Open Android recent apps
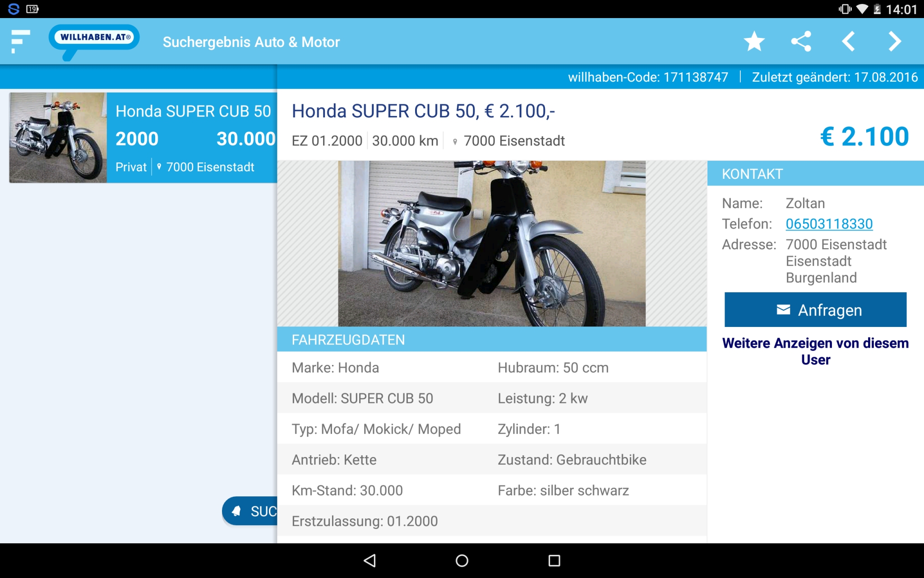The height and width of the screenshot is (578, 924). tap(554, 561)
